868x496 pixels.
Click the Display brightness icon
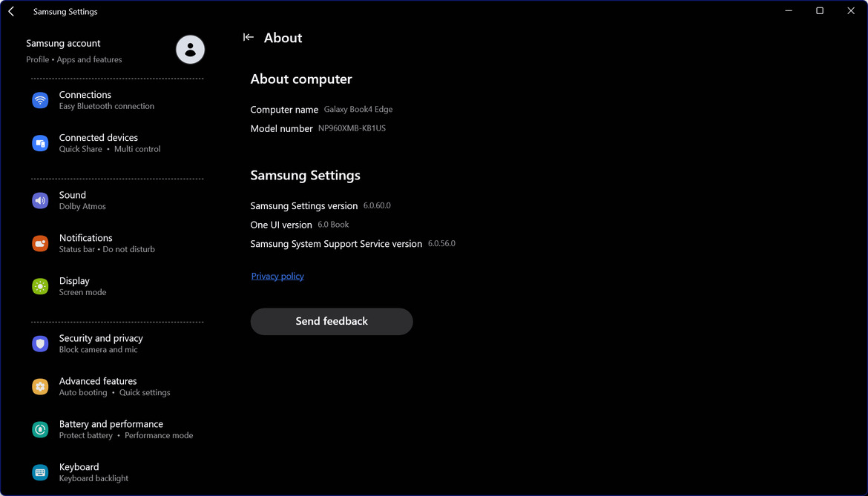pyautogui.click(x=40, y=286)
